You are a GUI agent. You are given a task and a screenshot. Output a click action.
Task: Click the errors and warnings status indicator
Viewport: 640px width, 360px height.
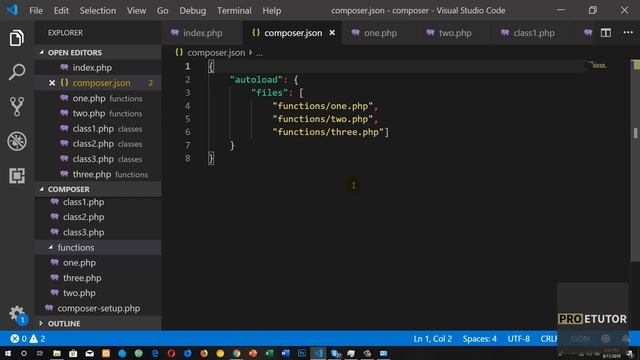pos(28,339)
